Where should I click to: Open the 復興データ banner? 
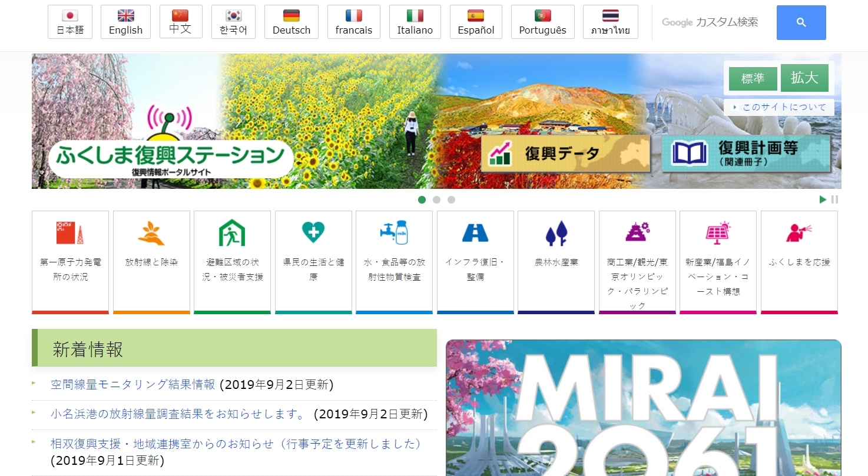[566, 154]
